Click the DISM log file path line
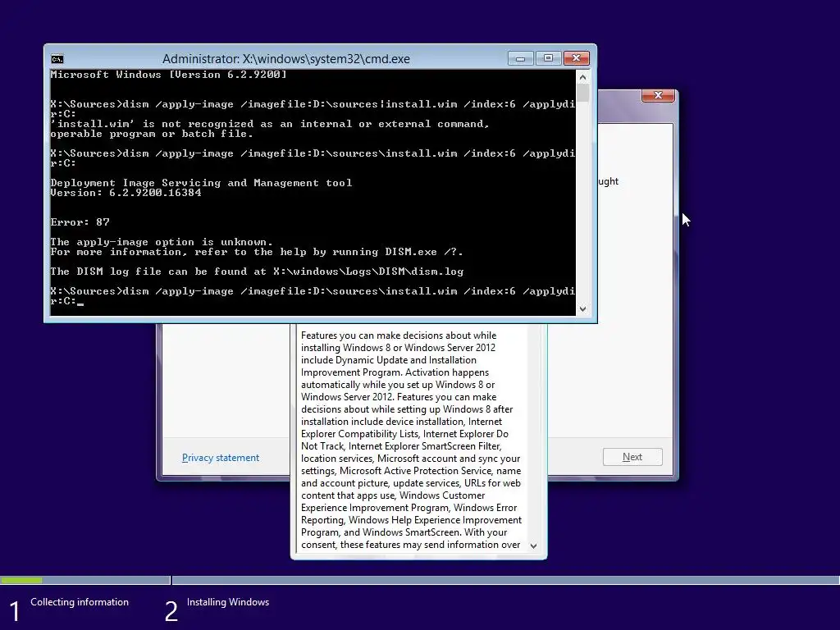Image resolution: width=840 pixels, height=630 pixels. 257,271
